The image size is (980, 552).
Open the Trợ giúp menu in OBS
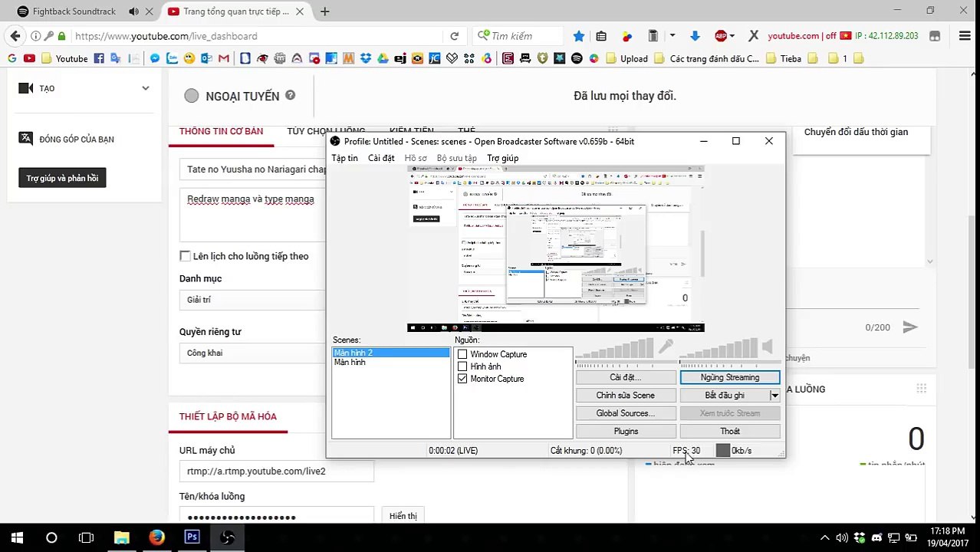click(503, 158)
